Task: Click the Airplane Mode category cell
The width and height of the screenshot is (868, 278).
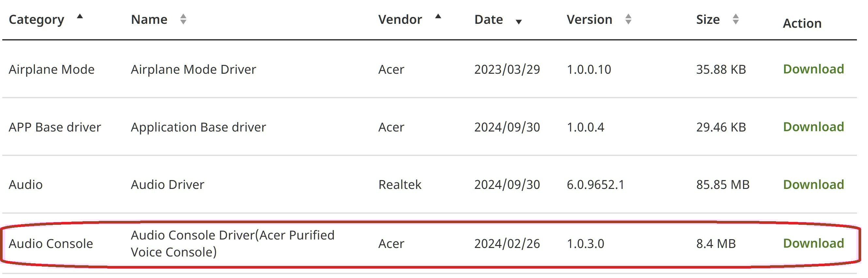Action: pyautogui.click(x=52, y=69)
